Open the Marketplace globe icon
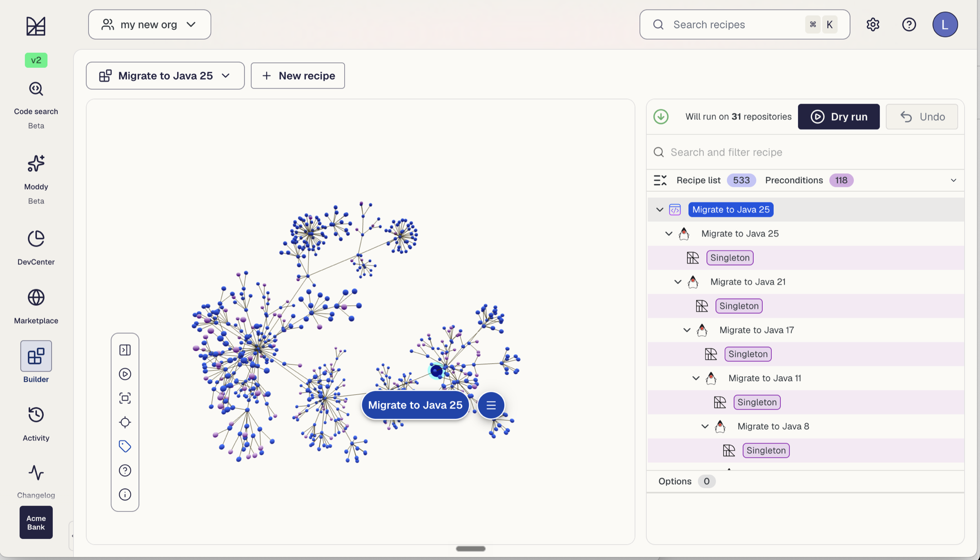This screenshot has height=560, width=980. click(36, 298)
